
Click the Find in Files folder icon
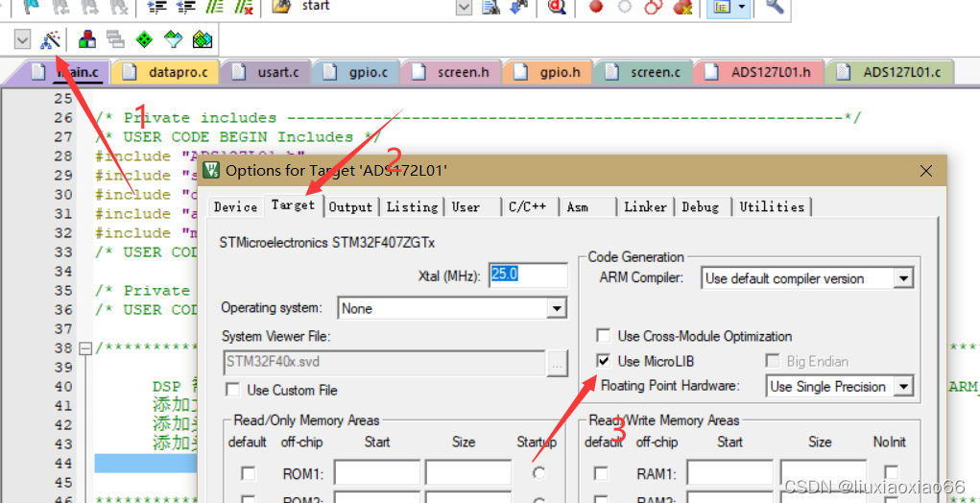pos(282,7)
